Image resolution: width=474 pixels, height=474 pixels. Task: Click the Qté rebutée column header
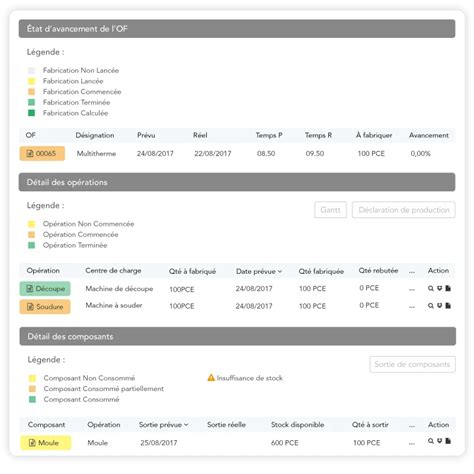pyautogui.click(x=378, y=270)
